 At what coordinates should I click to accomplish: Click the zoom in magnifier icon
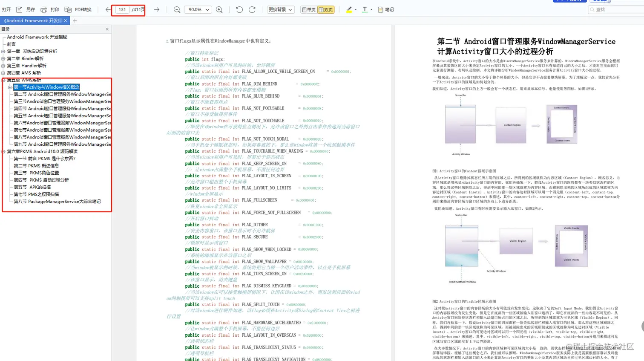[219, 9]
